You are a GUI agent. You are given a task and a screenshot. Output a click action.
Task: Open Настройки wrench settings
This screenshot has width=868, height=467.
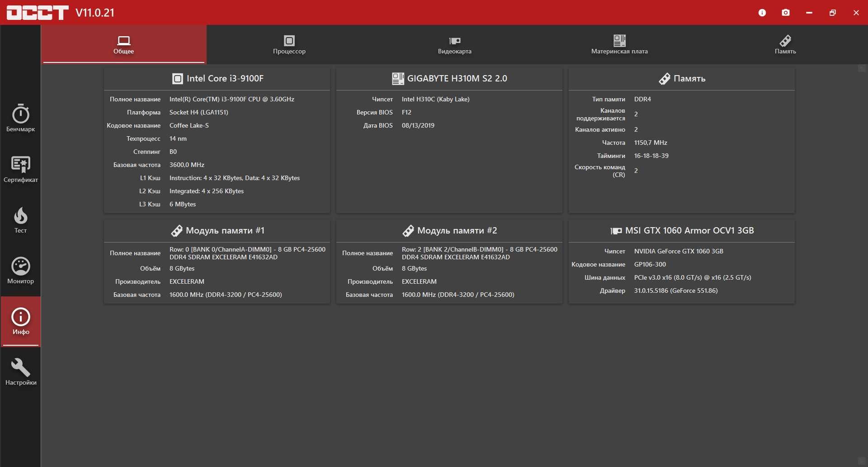pyautogui.click(x=20, y=372)
